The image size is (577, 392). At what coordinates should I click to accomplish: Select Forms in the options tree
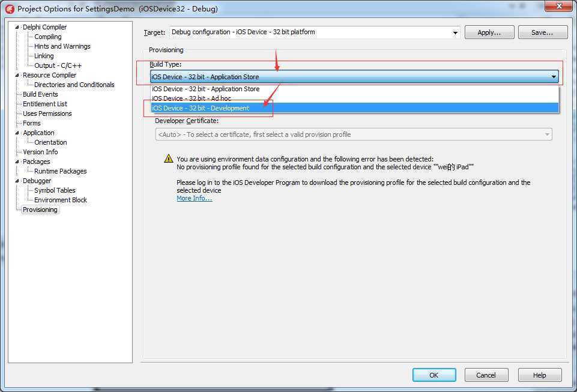[x=32, y=123]
